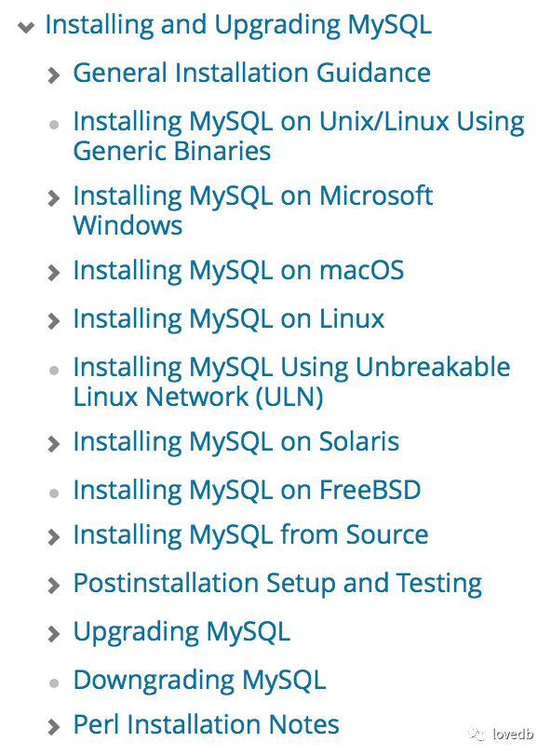551x756 pixels.
Task: Expand the Perl Installation Notes chevron
Action: [x=54, y=726]
